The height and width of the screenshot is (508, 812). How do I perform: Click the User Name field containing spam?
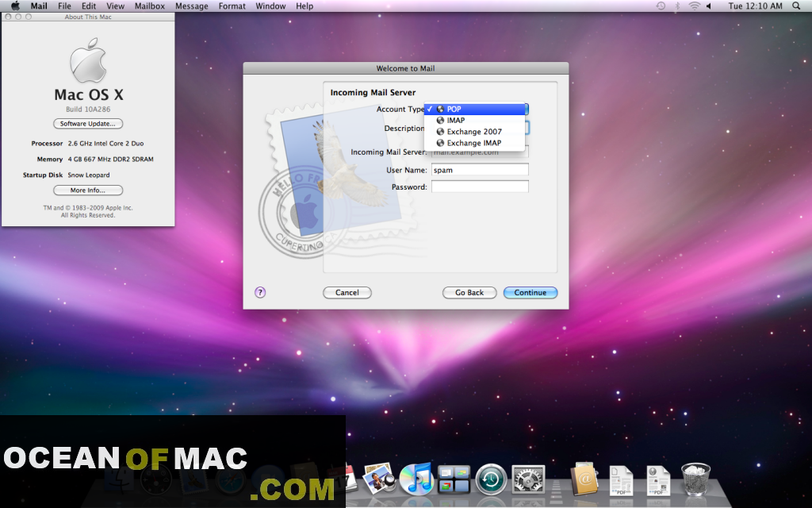480,170
